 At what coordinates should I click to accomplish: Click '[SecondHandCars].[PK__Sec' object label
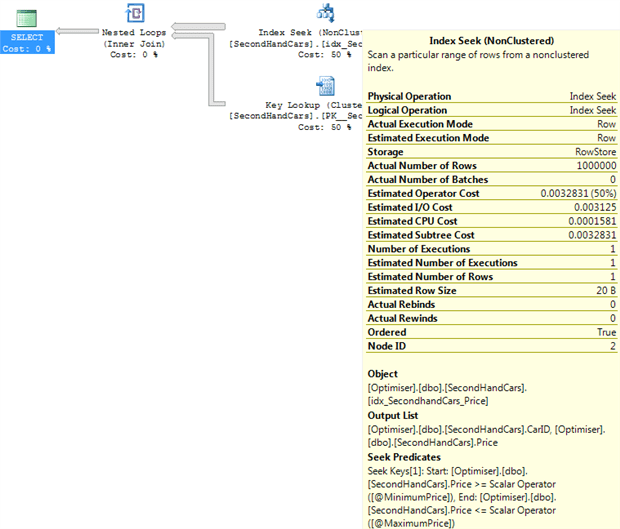tap(295, 116)
